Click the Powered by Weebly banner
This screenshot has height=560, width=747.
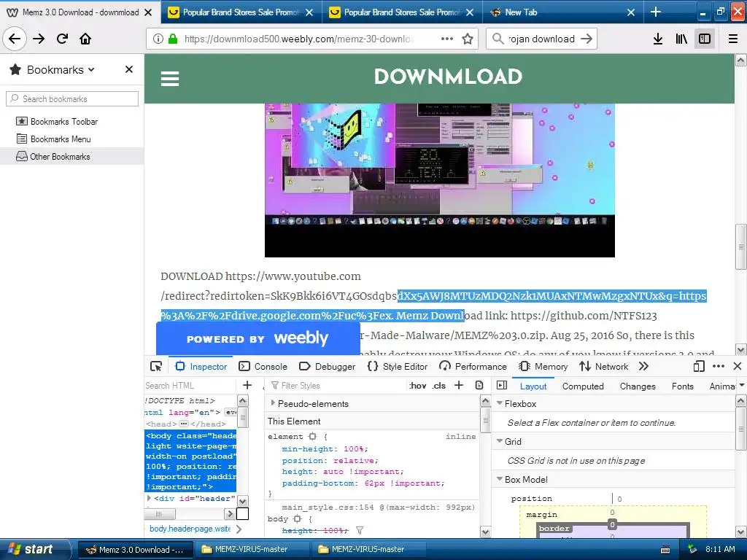click(258, 338)
